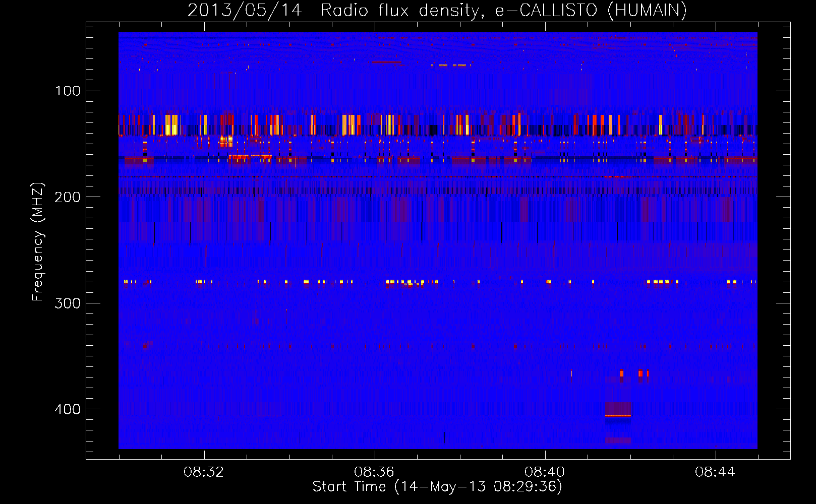
Task: Click the 400 frequency tick label
Action: click(68, 409)
